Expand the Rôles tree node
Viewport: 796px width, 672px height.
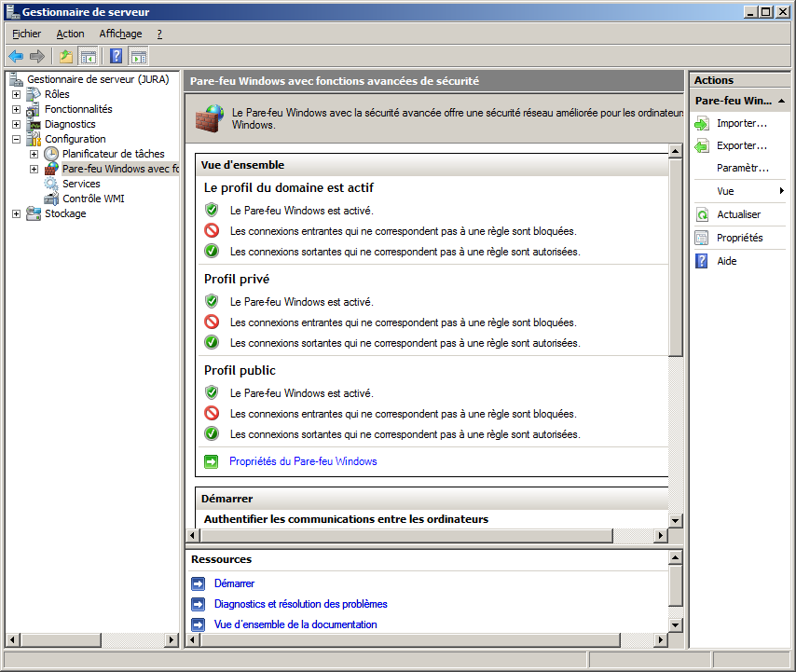[x=16, y=94]
